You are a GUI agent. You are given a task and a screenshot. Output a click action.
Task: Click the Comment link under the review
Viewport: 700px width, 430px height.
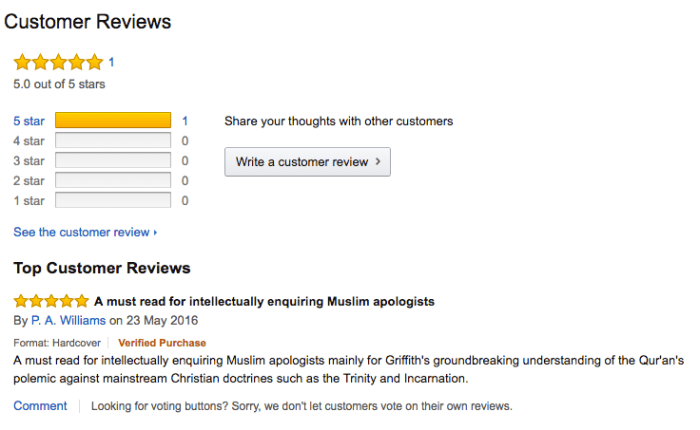(x=40, y=406)
